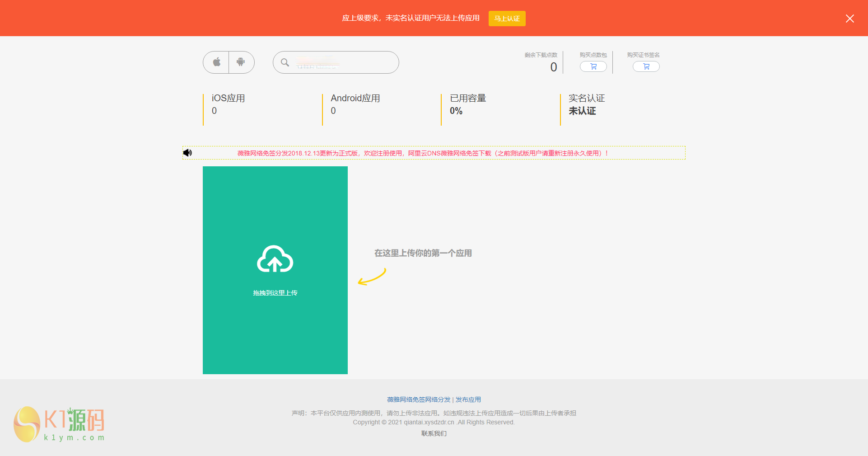Click the 拖拽到这里上传 upload area
This screenshot has height=456, width=868.
[275, 293]
